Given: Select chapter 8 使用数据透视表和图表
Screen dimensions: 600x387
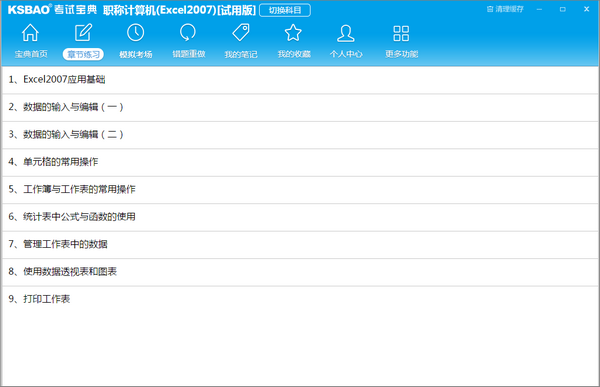Looking at the screenshot, I should click(300, 272).
